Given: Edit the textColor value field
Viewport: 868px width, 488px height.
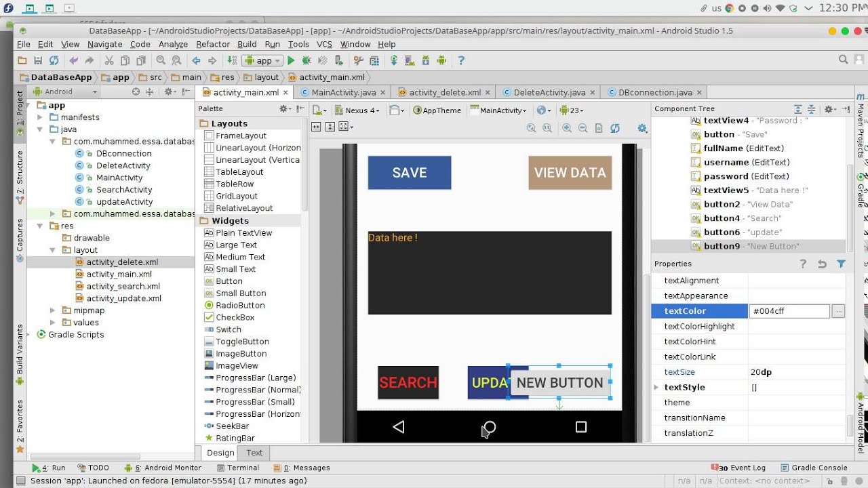Looking at the screenshot, I should [x=789, y=311].
